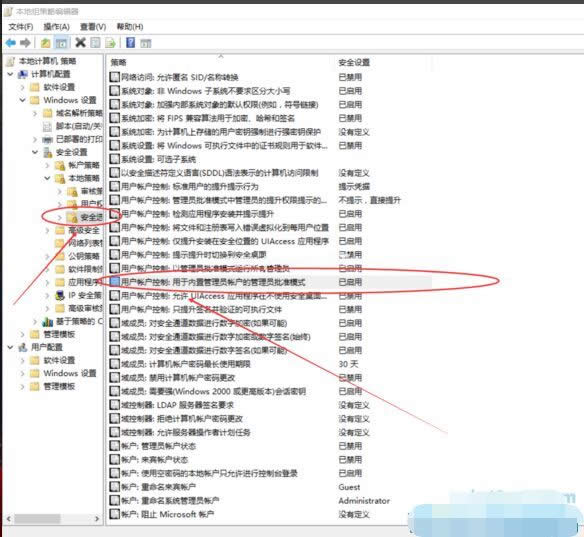The image size is (584, 537).
Task: Go forward with the right arrow toolbar icon
Action: click(25, 43)
